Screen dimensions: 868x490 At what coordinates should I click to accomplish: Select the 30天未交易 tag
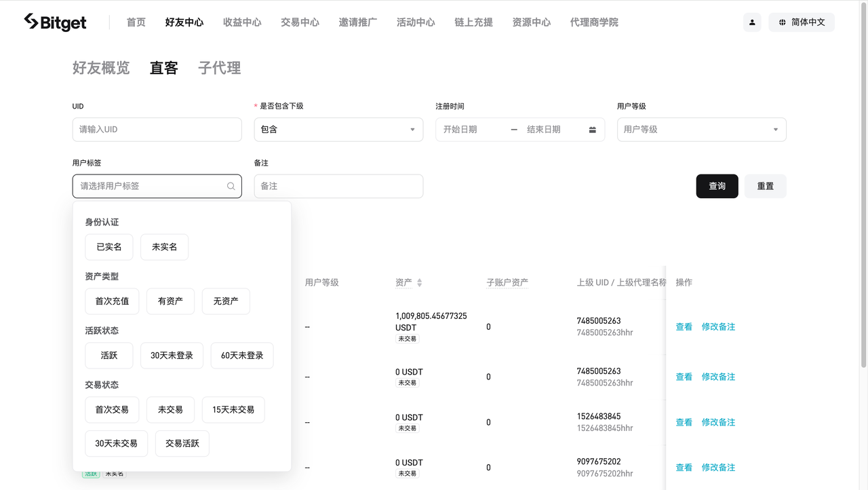pyautogui.click(x=117, y=444)
